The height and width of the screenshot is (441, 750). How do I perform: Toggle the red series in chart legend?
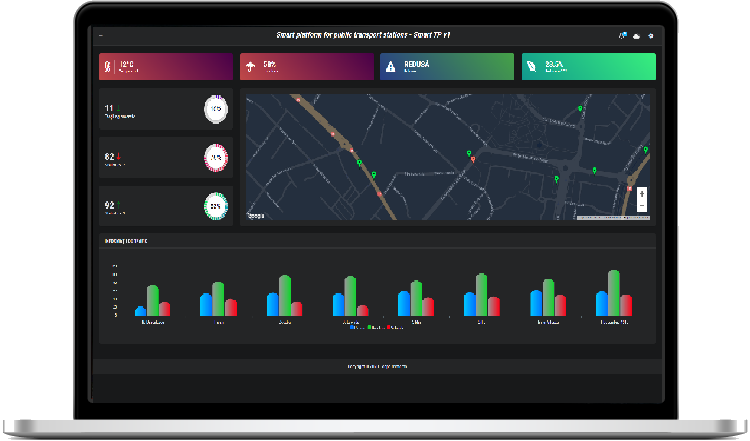pos(389,327)
